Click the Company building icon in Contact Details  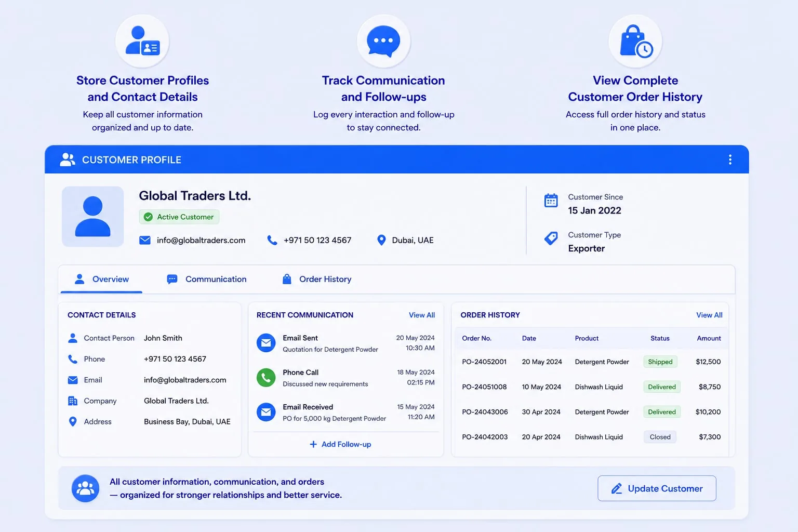coord(73,401)
